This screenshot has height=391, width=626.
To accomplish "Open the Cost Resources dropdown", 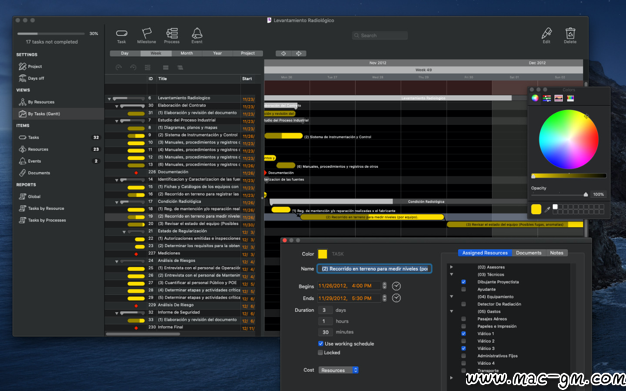I will pos(338,370).
